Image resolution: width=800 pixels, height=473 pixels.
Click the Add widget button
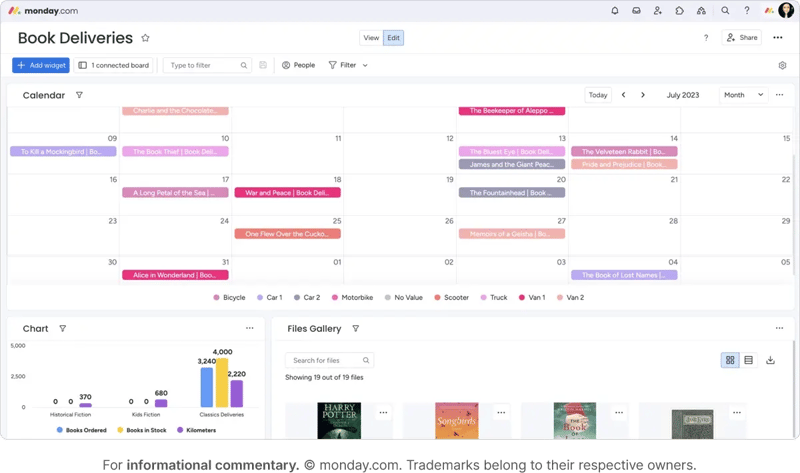41,65
